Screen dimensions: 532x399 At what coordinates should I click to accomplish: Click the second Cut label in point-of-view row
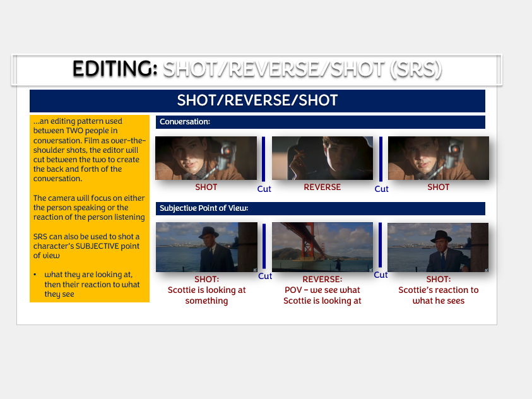(x=381, y=275)
